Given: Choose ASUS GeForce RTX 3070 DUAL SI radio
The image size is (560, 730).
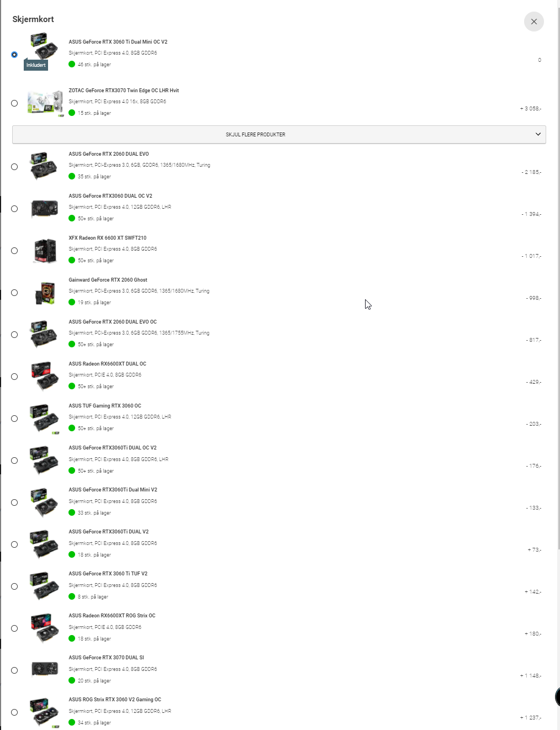Looking at the screenshot, I should click(14, 670).
